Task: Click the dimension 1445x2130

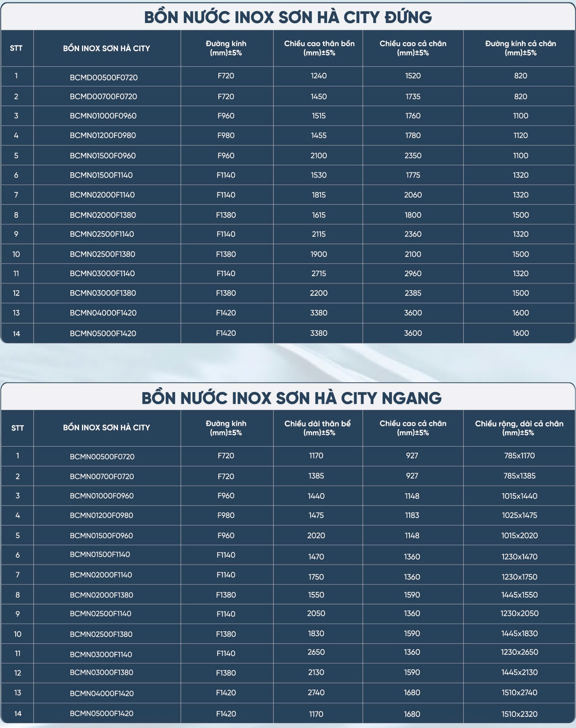Action: 519,672
